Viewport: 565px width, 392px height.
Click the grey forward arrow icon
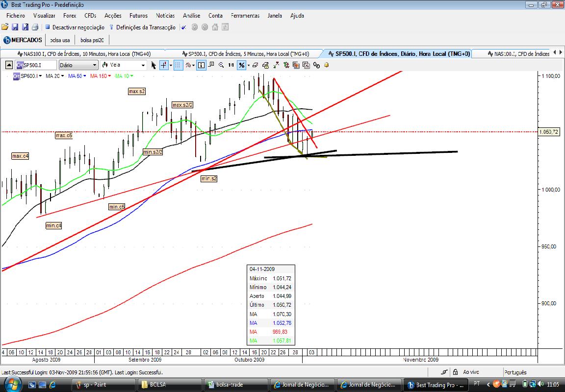[x=205, y=27]
